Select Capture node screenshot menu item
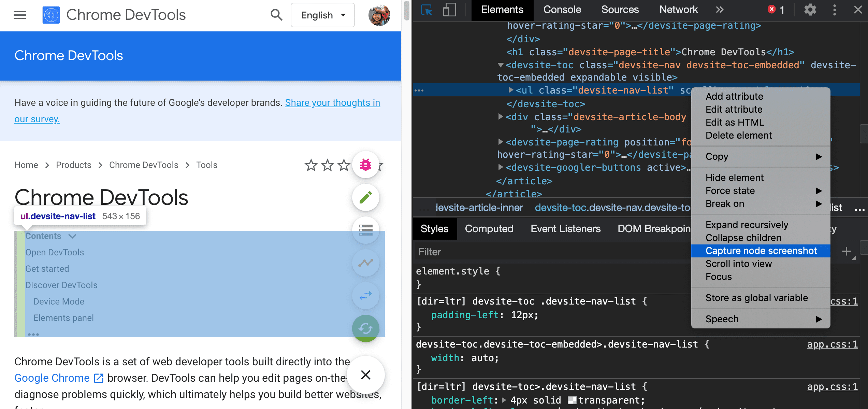Screen dimensions: 868x409 tap(761, 251)
